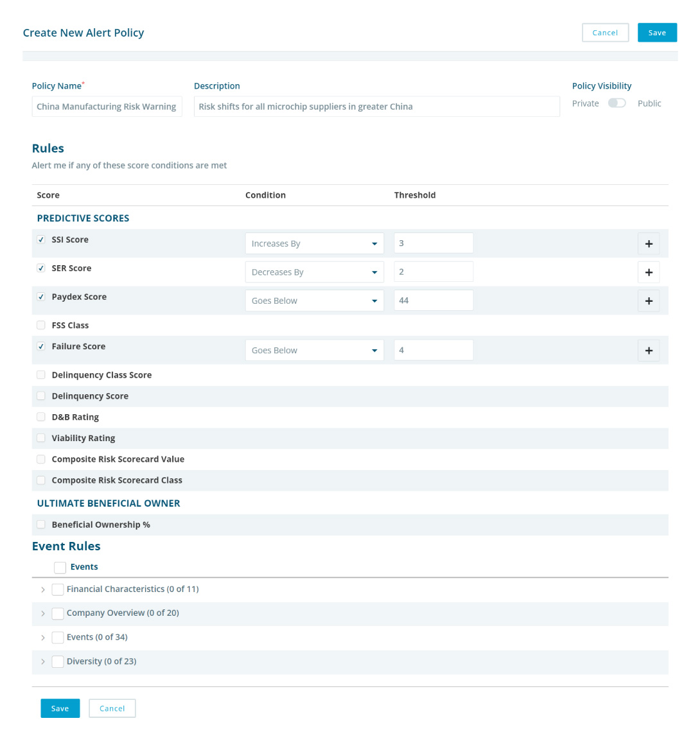Open the SER Score condition dropdown

[314, 272]
